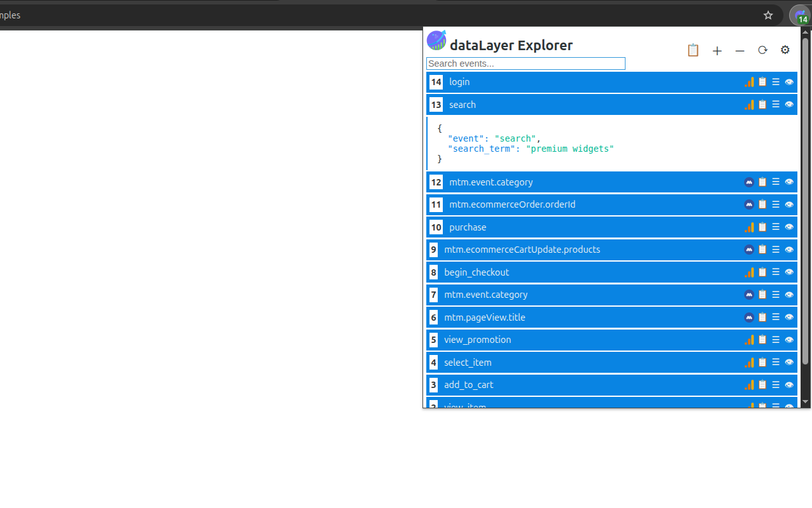Open list menu on begin_checkout row
Screen dimensions: 812x508
tap(776, 272)
